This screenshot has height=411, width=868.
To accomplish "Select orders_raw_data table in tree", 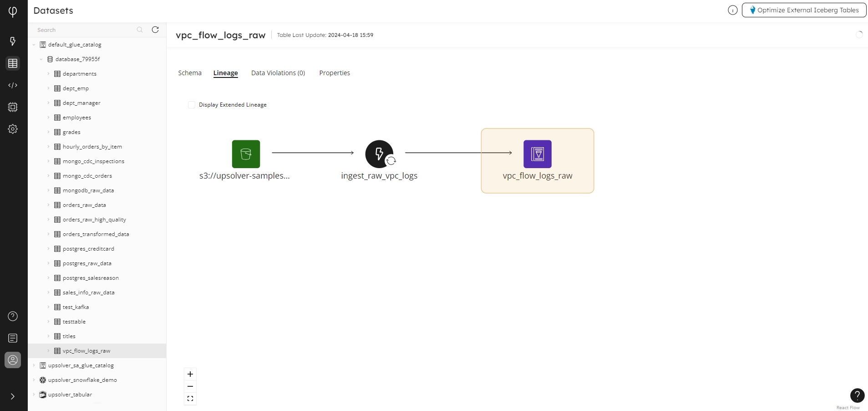I will point(84,205).
